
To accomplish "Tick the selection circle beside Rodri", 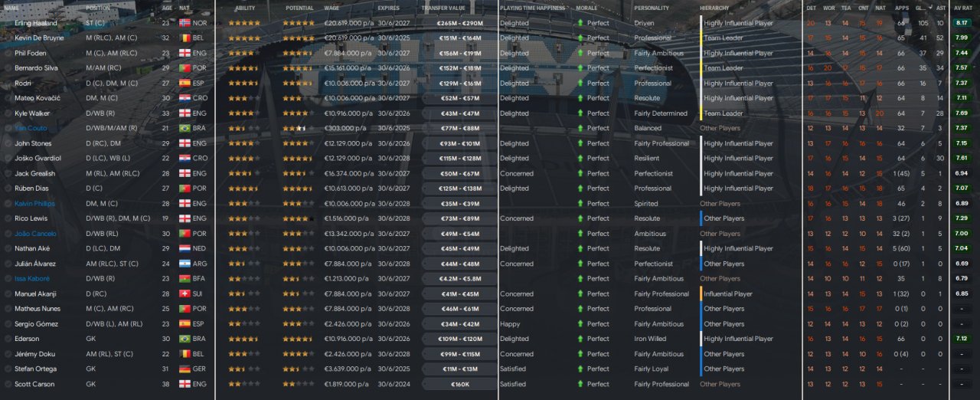I will coord(8,83).
